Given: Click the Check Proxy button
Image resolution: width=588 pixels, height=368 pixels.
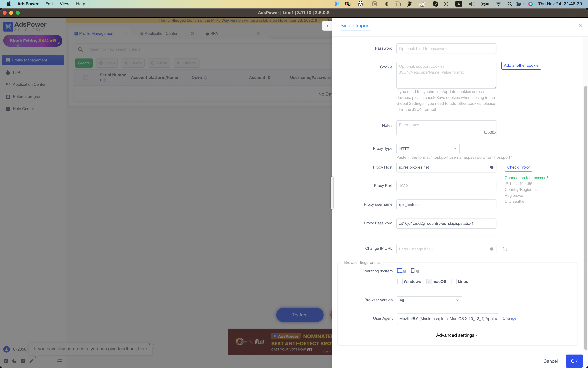Looking at the screenshot, I should (x=518, y=167).
